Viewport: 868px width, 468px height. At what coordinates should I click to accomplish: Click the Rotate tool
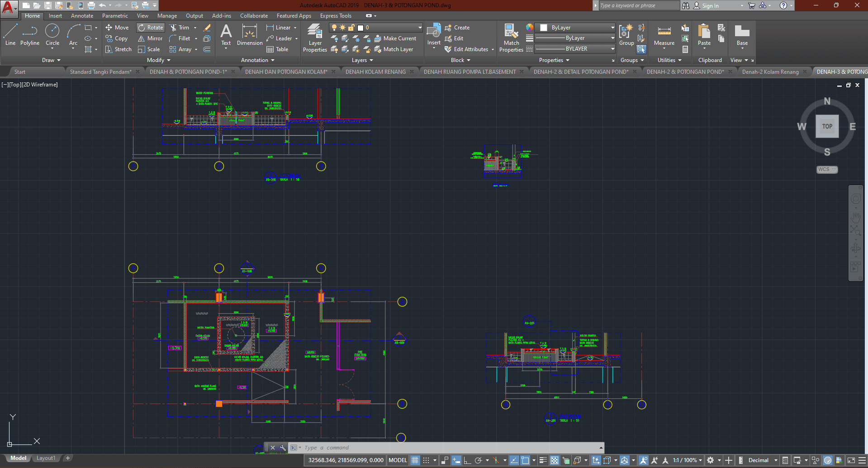pos(150,28)
